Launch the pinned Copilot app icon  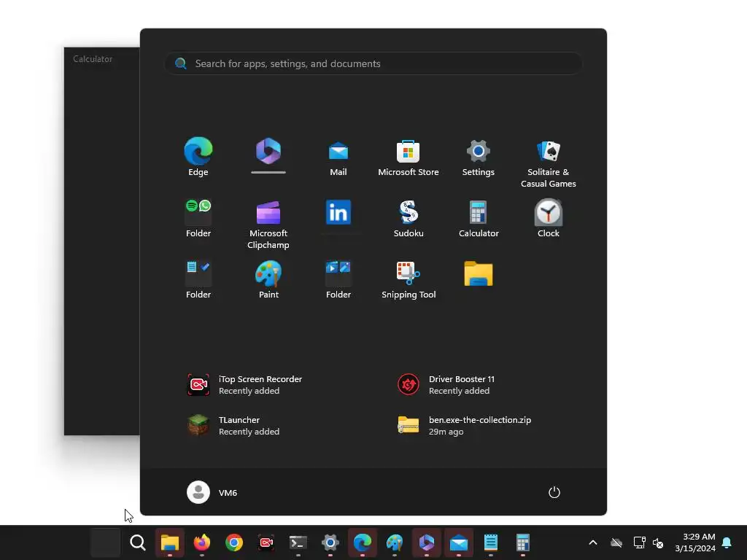(268, 152)
